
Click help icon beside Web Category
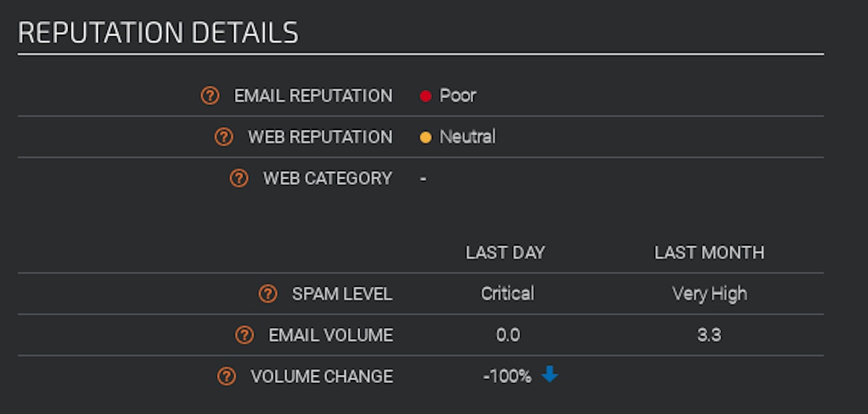pos(239,178)
